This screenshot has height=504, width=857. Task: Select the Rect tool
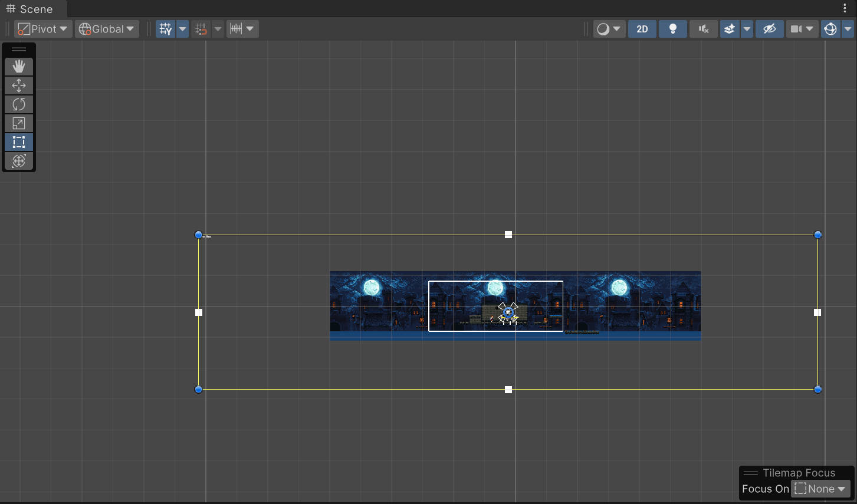click(19, 142)
